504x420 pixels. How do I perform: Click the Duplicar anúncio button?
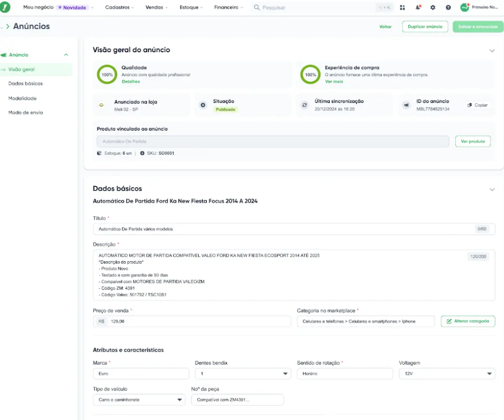click(425, 26)
